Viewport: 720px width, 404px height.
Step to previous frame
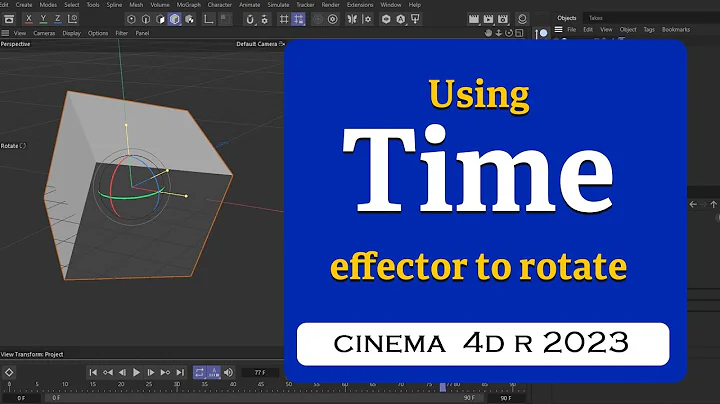[x=122, y=372]
